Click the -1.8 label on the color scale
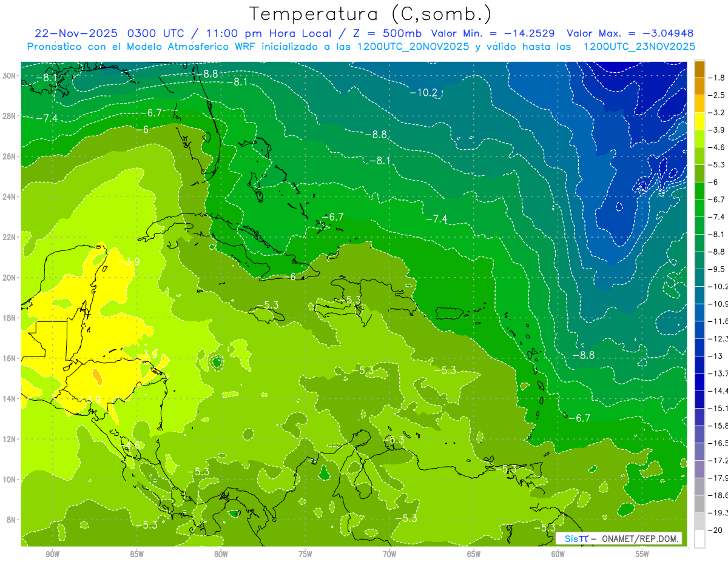 click(716, 78)
